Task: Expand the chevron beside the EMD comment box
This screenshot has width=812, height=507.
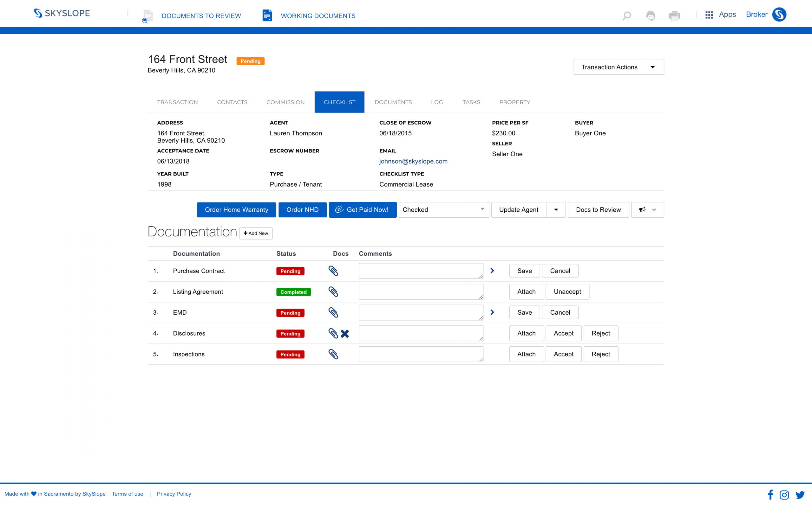Action: [493, 312]
